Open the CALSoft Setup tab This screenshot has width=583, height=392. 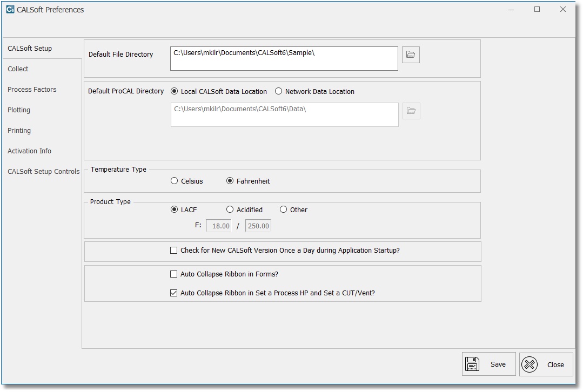tap(42, 48)
